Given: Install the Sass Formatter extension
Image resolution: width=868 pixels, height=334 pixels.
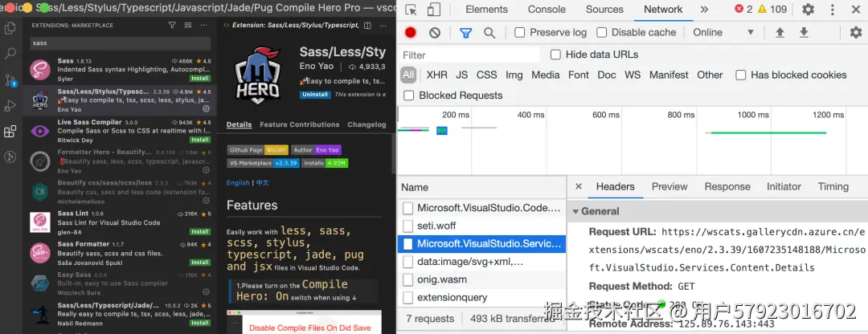Looking at the screenshot, I should pos(199,262).
